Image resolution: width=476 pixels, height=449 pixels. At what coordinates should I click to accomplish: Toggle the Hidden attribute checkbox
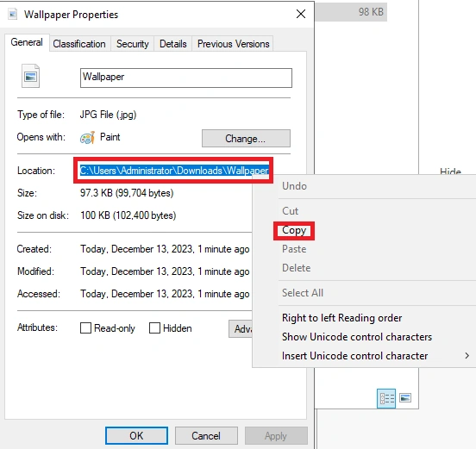tap(154, 328)
